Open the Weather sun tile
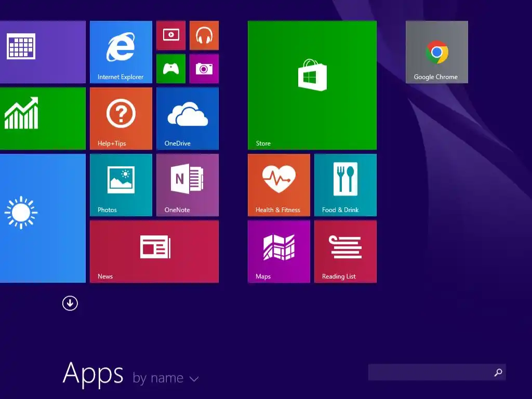Screen dimensions: 532x399 (43, 218)
